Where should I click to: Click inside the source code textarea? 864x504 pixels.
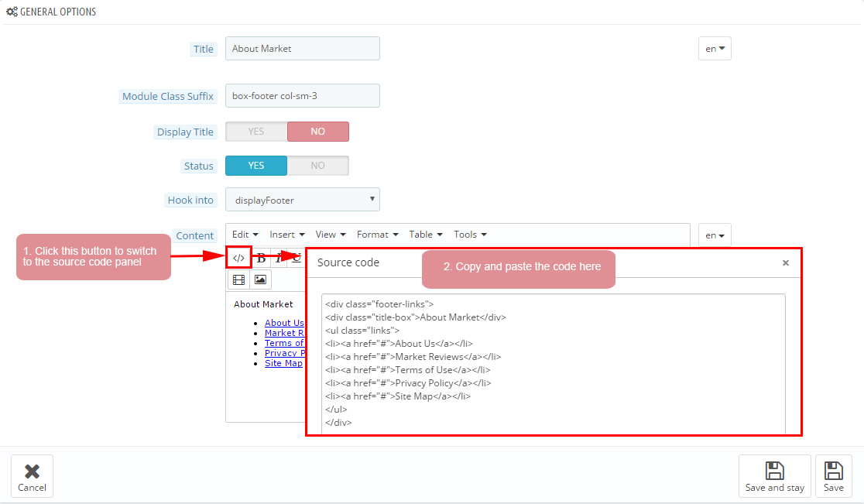[554, 364]
